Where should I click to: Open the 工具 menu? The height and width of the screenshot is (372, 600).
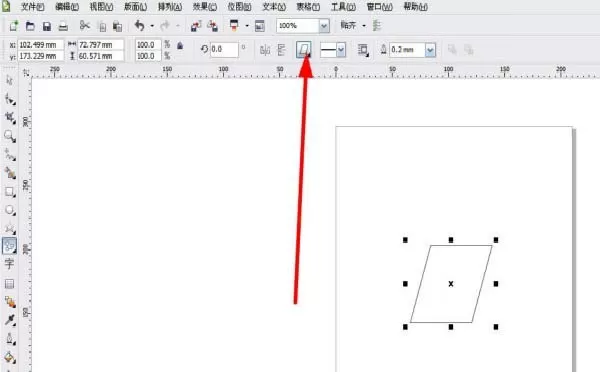[343, 7]
